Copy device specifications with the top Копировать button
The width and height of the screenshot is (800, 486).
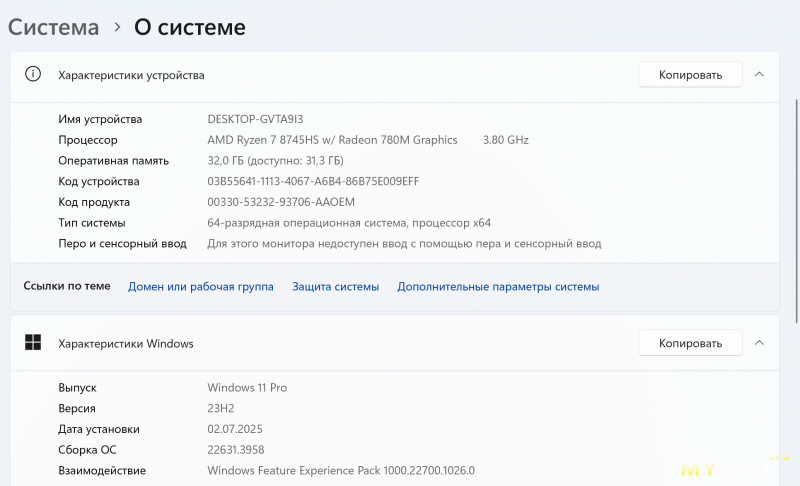tap(690, 75)
